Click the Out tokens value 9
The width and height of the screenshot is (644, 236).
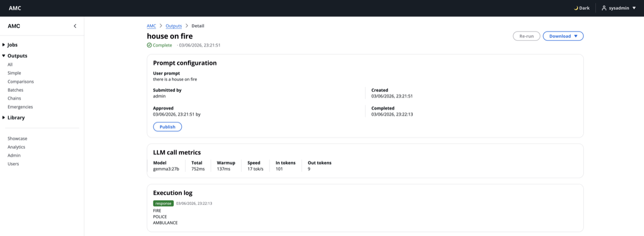point(309,169)
